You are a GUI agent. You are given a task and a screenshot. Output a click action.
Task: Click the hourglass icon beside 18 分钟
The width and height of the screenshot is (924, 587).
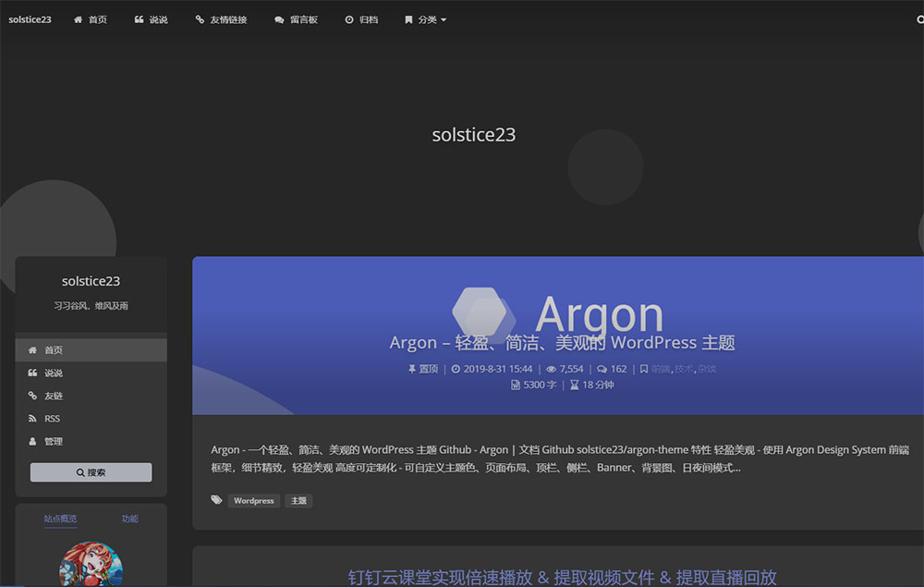click(x=575, y=385)
